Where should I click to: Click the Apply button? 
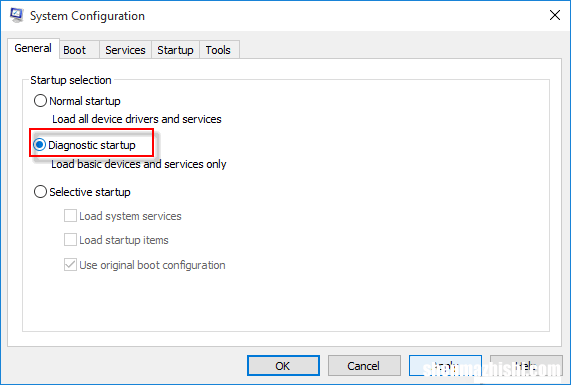pos(445,366)
